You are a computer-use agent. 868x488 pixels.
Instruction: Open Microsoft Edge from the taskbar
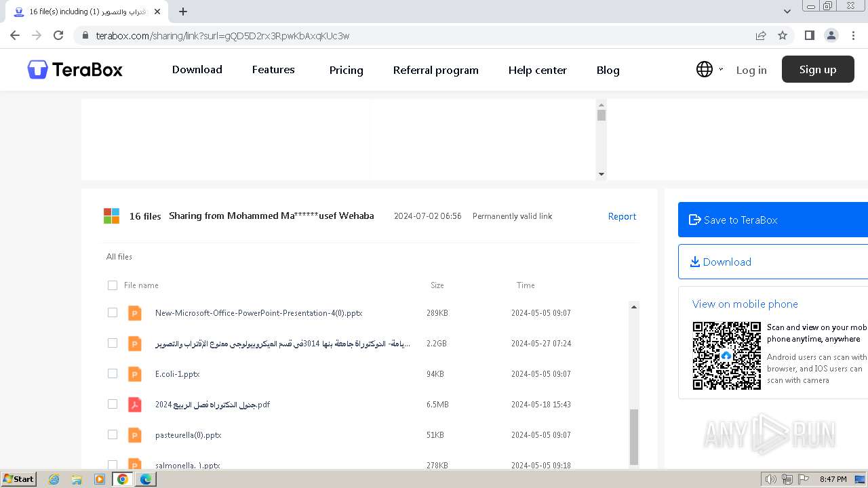click(x=146, y=479)
